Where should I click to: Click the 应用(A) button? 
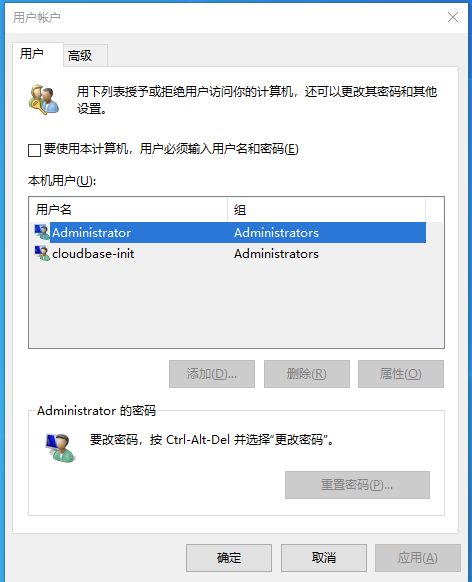418,558
